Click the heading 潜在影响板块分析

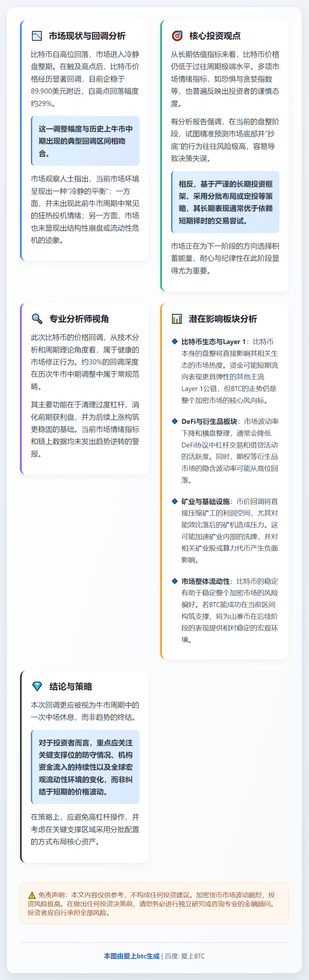coord(222,319)
